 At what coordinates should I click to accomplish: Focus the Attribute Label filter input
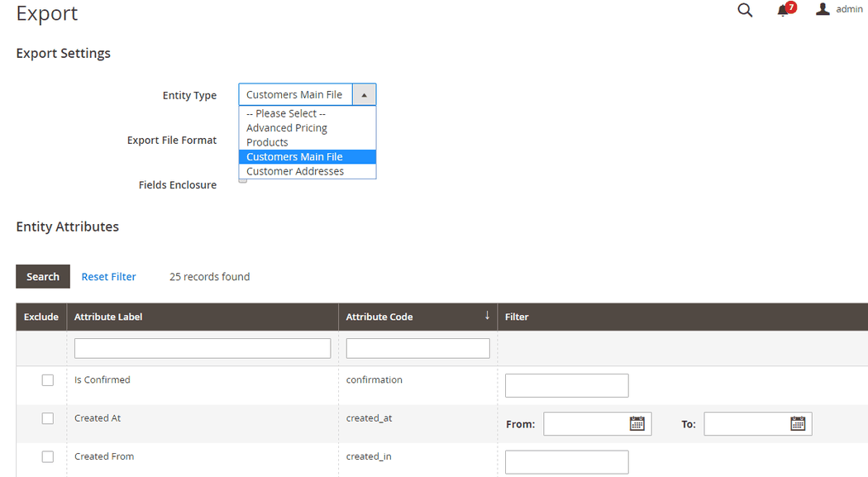(203, 348)
